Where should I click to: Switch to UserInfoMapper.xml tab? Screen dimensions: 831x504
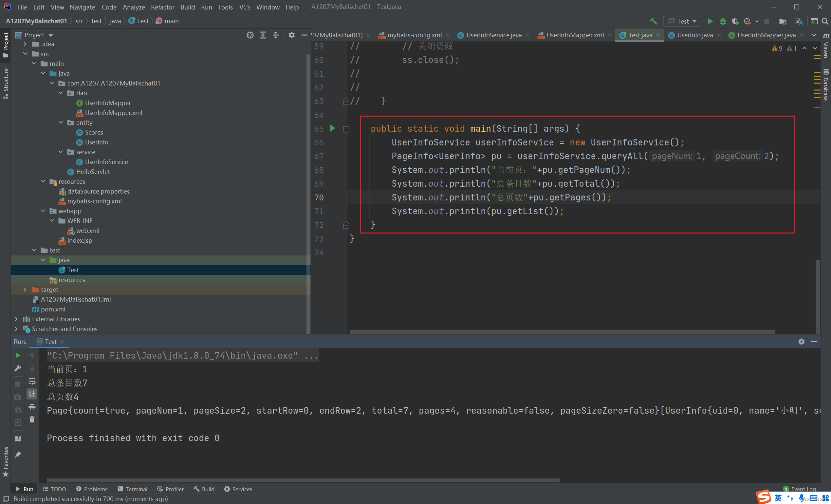(575, 35)
